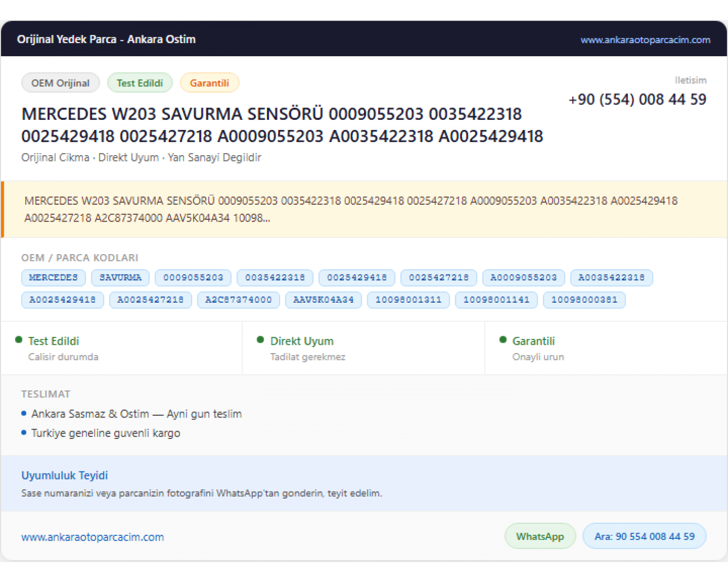Open the ankaraotoparcacim.com link in header
Image resolution: width=728 pixels, height=582 pixels.
pyautogui.click(x=645, y=40)
